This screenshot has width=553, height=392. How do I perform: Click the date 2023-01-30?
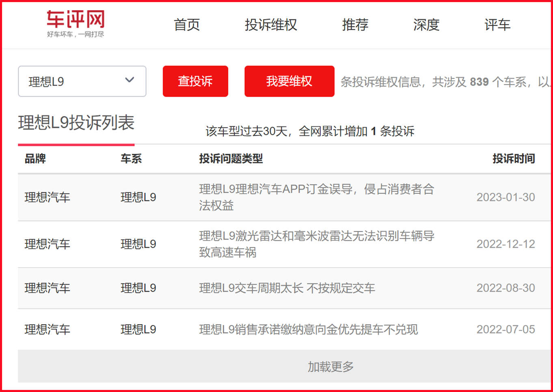point(505,197)
